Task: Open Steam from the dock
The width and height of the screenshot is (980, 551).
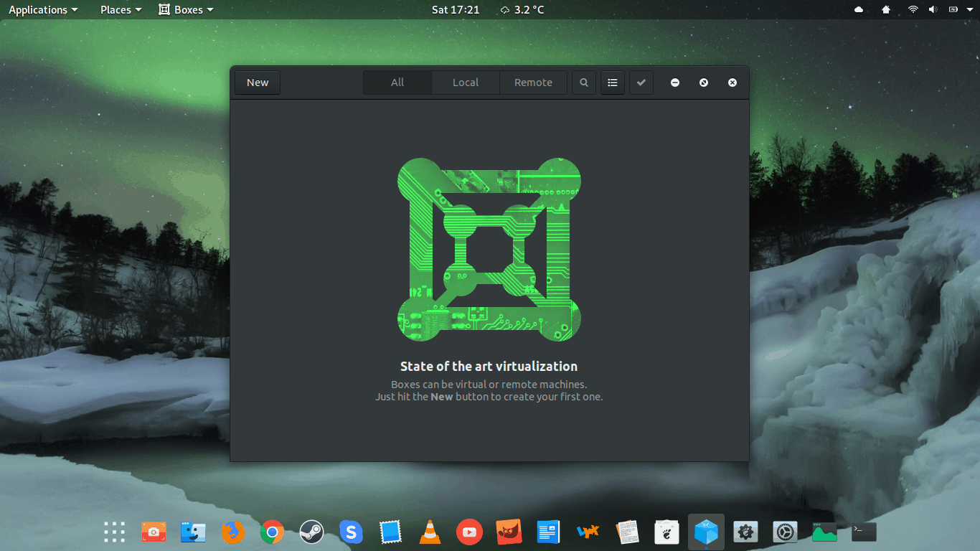Action: (x=311, y=532)
